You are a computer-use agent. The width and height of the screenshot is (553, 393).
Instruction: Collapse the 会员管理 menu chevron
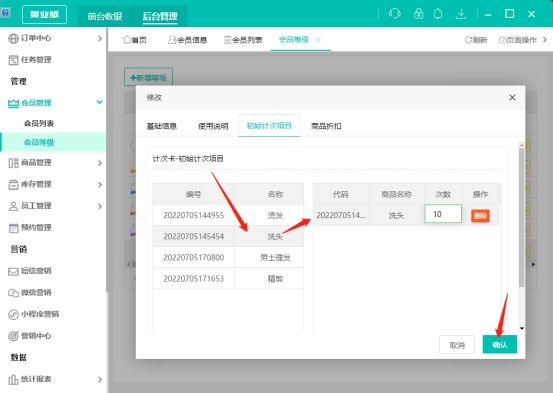pos(99,102)
